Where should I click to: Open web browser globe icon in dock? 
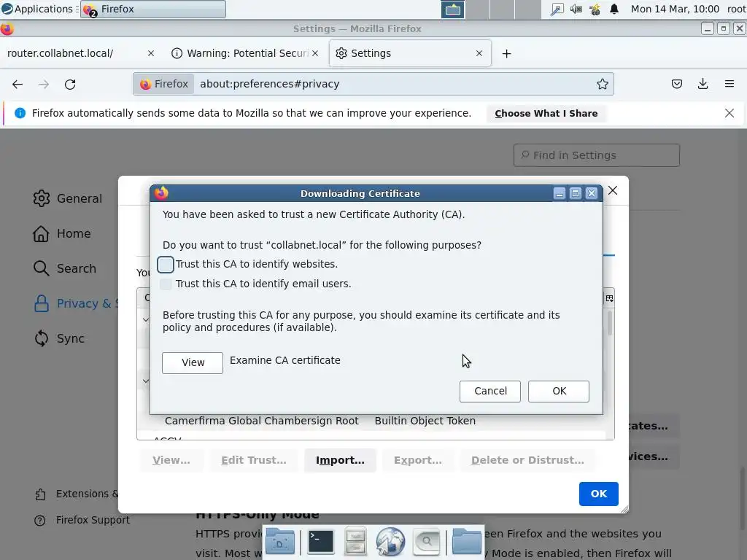click(x=390, y=542)
